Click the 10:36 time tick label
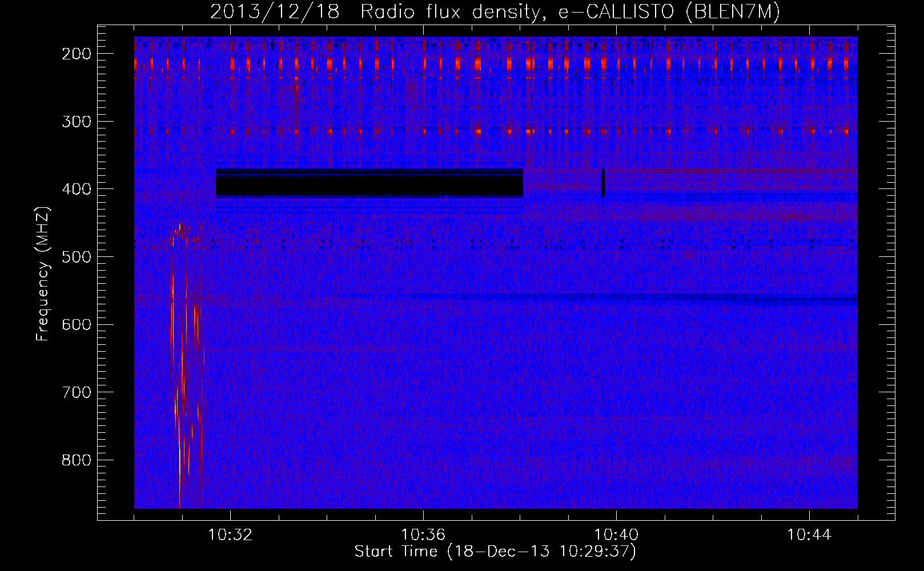The image size is (924, 571). [423, 534]
